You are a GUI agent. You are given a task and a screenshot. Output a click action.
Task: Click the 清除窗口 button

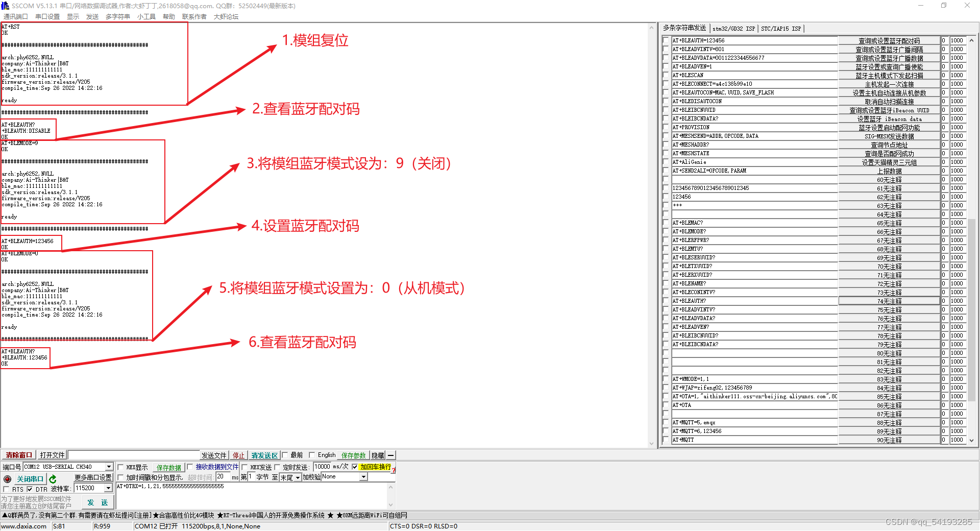[19, 455]
